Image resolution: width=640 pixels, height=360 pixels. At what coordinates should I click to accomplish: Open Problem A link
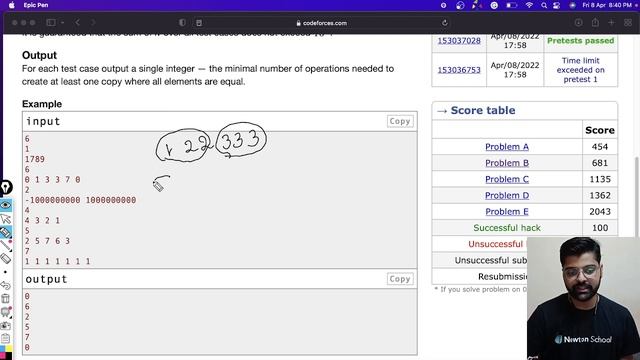(x=507, y=147)
